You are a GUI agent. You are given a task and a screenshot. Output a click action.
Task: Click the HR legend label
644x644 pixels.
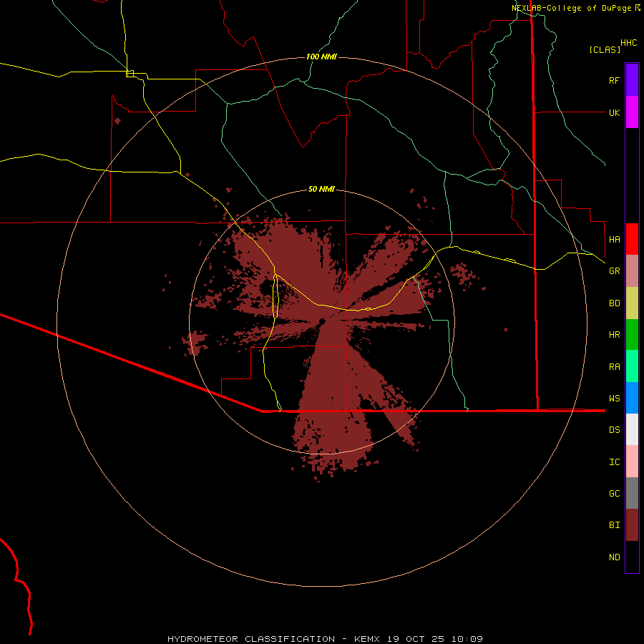614,335
